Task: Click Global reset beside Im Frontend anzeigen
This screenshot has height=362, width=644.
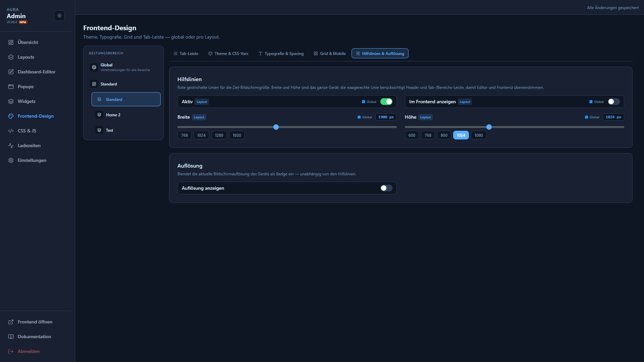Action: click(x=596, y=102)
